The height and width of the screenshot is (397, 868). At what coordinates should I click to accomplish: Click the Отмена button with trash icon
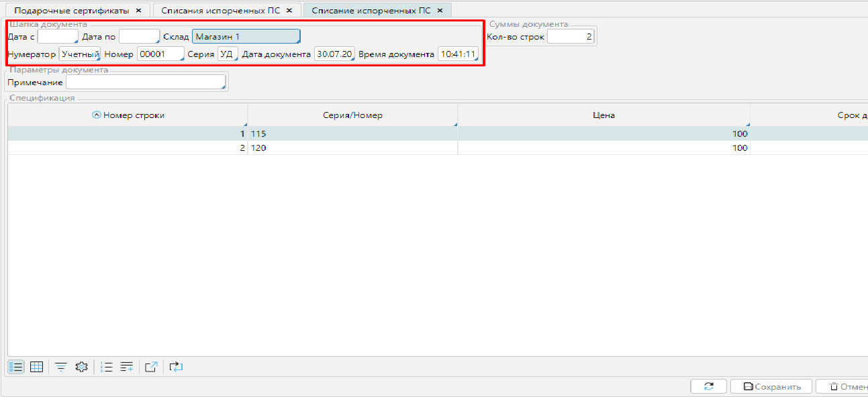pos(845,387)
